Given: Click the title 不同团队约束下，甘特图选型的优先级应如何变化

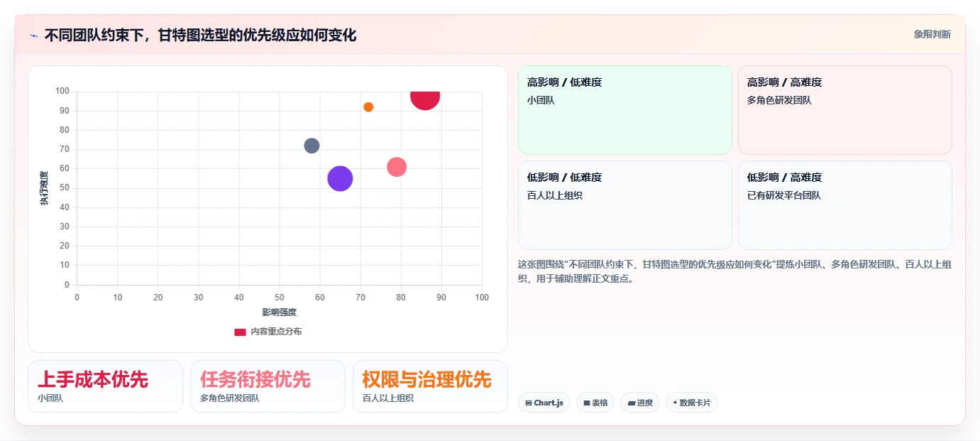Looking at the screenshot, I should [x=200, y=35].
